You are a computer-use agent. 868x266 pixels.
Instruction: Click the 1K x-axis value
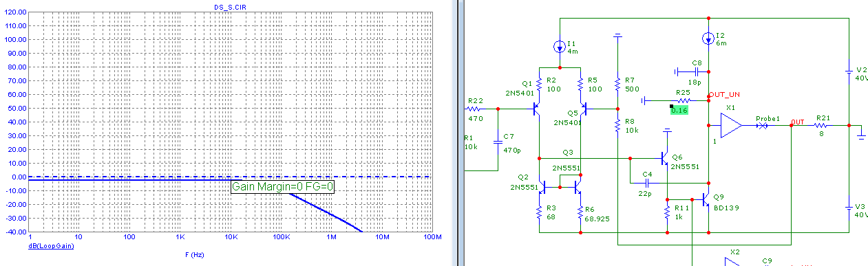pos(180,237)
